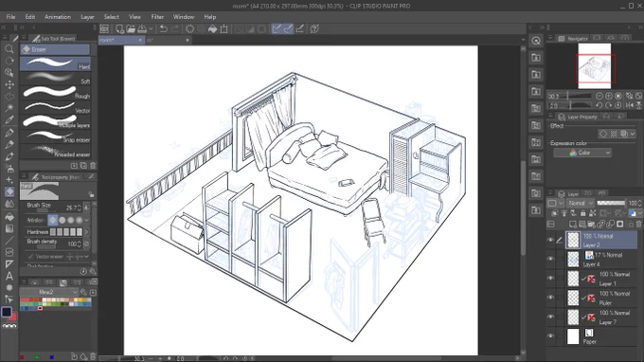Viewport: 644px width, 362px height.
Task: Select the Rough eraser sub tool
Action: click(x=55, y=93)
